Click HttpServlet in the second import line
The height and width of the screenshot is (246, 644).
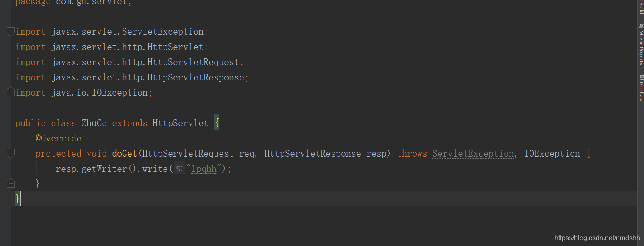point(176,47)
